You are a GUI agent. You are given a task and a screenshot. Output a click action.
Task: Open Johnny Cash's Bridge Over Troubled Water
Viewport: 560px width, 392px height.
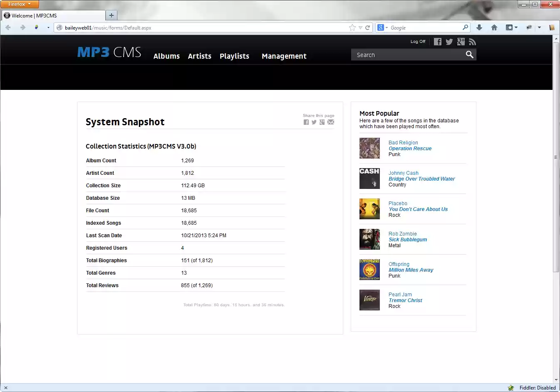point(421,179)
